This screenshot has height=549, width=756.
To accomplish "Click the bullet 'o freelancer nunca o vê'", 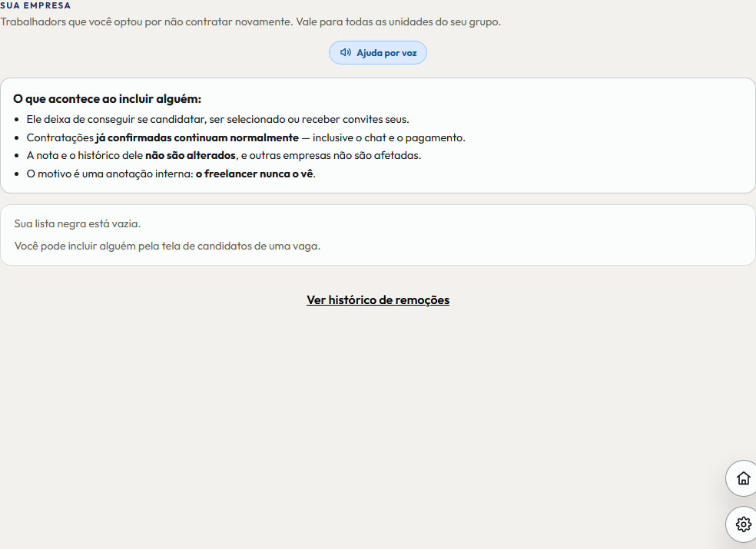I will 171,174.
